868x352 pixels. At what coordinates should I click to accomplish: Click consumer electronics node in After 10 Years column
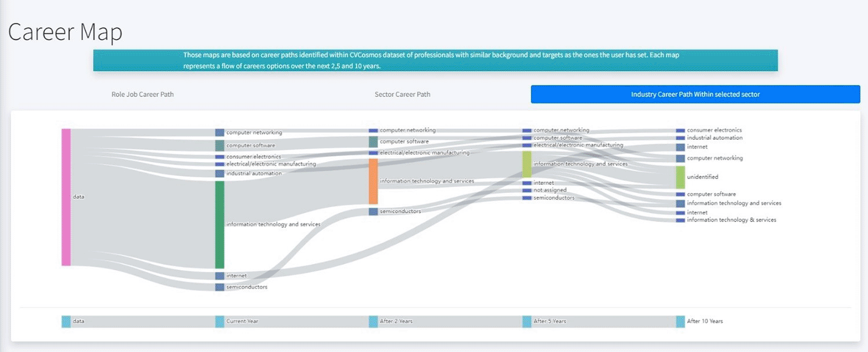pos(680,130)
